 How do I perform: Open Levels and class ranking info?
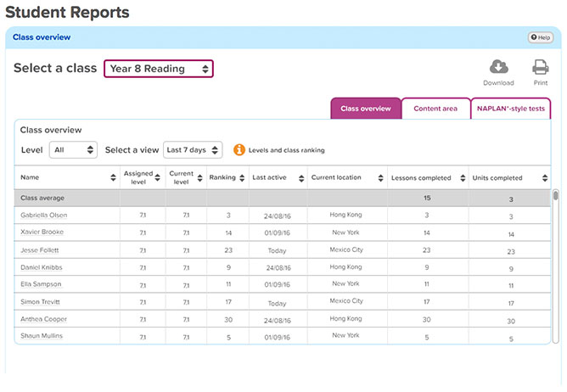tap(286, 150)
